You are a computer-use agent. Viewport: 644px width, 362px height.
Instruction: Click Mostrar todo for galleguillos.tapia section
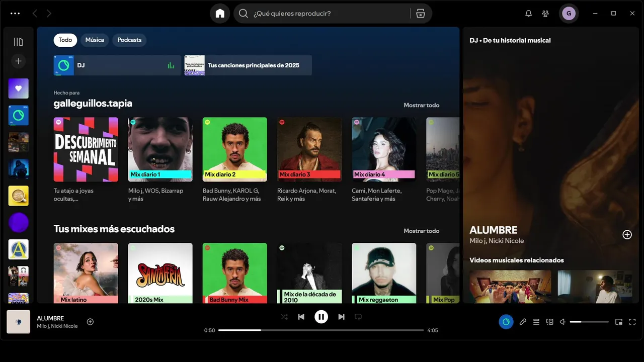coord(421,105)
